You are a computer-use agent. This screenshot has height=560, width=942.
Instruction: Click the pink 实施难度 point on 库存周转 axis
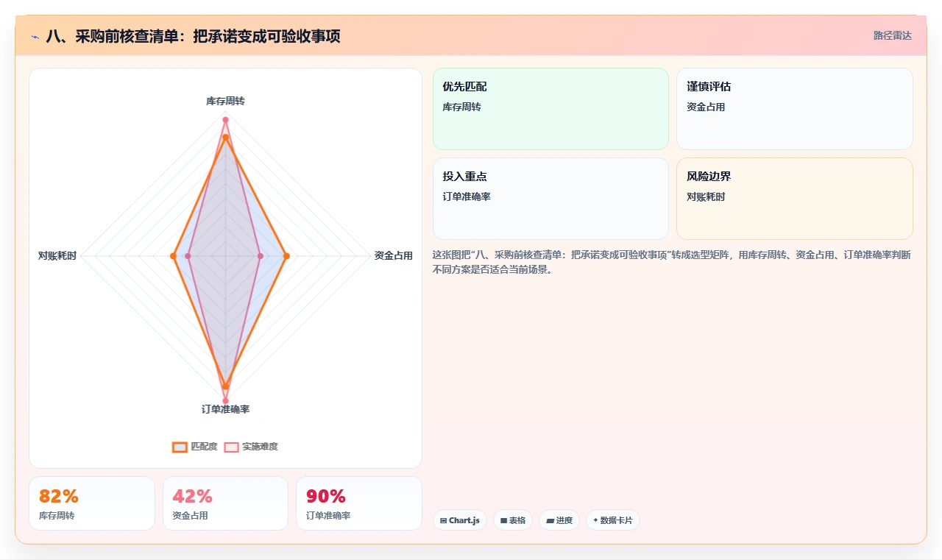225,119
